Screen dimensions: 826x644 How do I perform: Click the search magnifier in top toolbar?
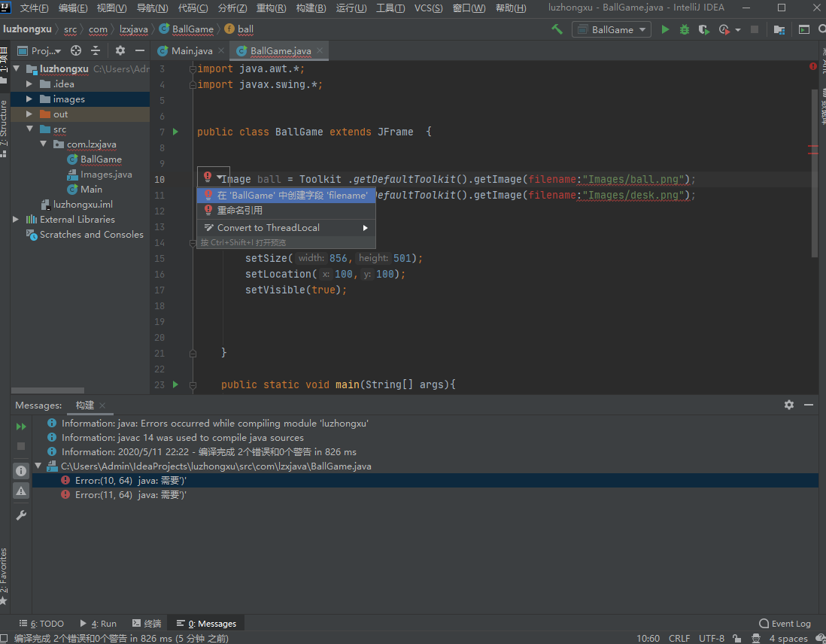(x=821, y=29)
